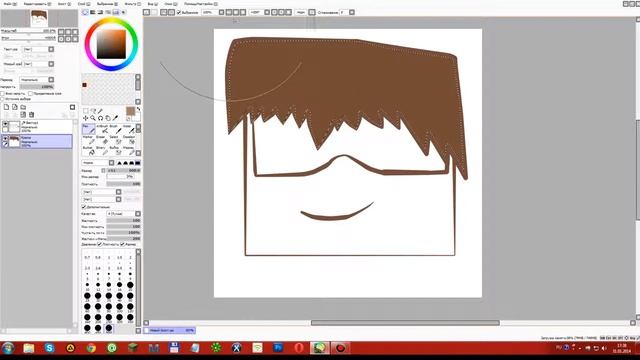Viewport: 640px width, 360px height.
Task: Adjust the layer opacity slider
Action: pyautogui.click(x=37, y=87)
